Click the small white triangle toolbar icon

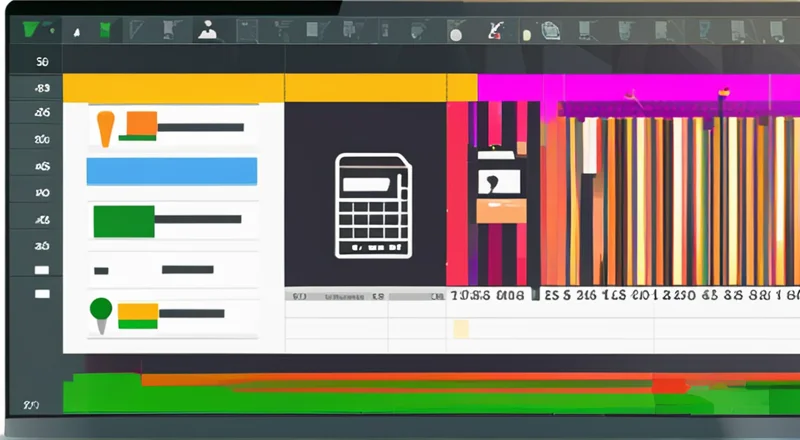coord(77,32)
